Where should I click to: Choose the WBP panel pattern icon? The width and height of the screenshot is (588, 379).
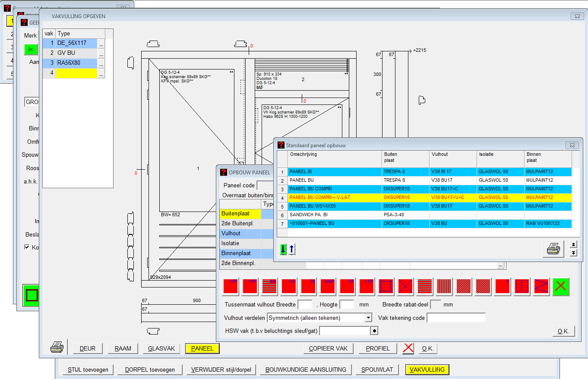click(328, 287)
